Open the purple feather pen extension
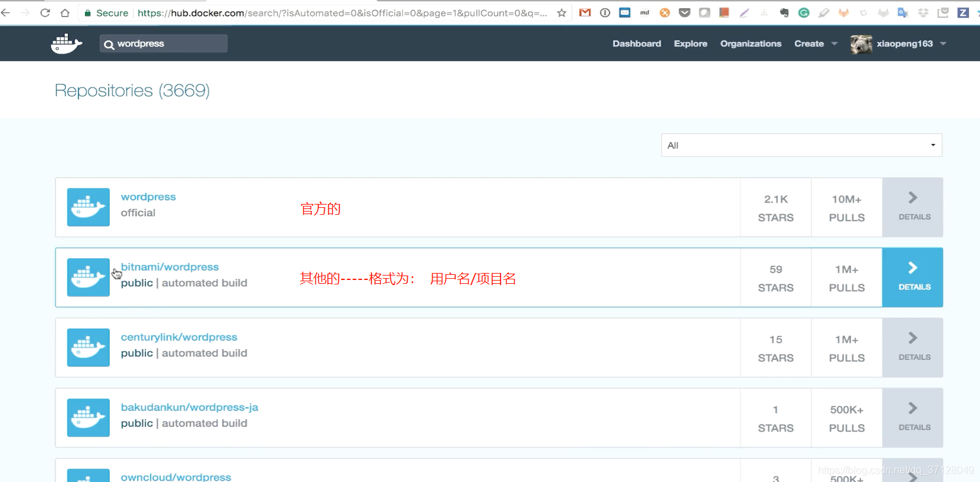This screenshot has height=482, width=980. pyautogui.click(x=744, y=13)
